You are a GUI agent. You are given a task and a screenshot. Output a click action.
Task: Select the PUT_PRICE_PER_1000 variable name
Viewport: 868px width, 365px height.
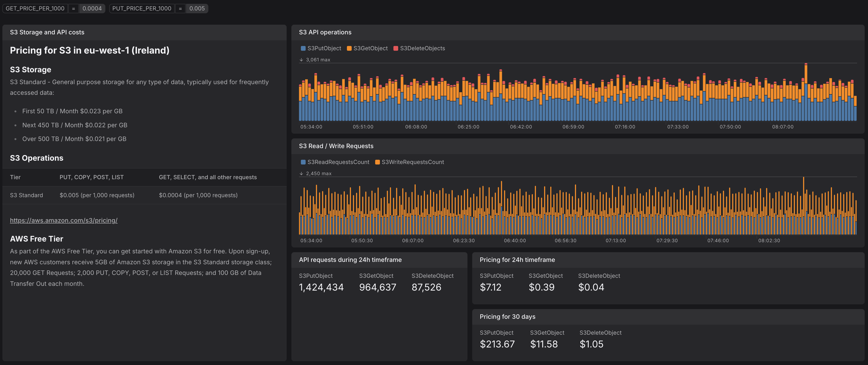coord(141,9)
